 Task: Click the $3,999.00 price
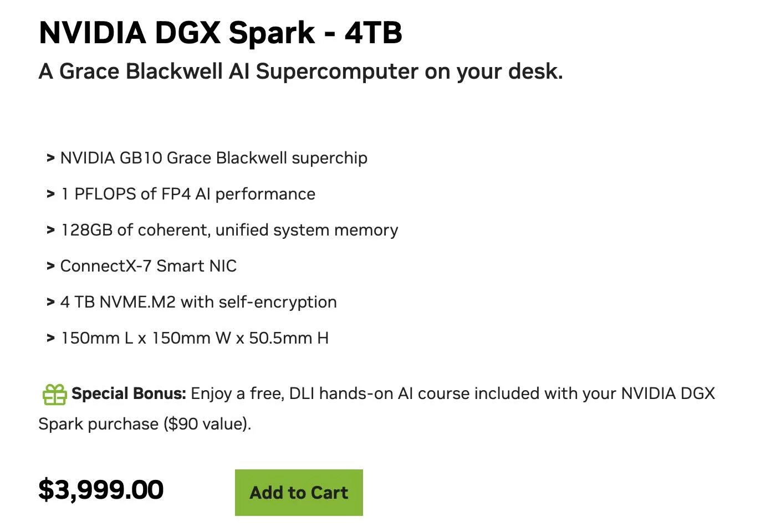(x=101, y=490)
